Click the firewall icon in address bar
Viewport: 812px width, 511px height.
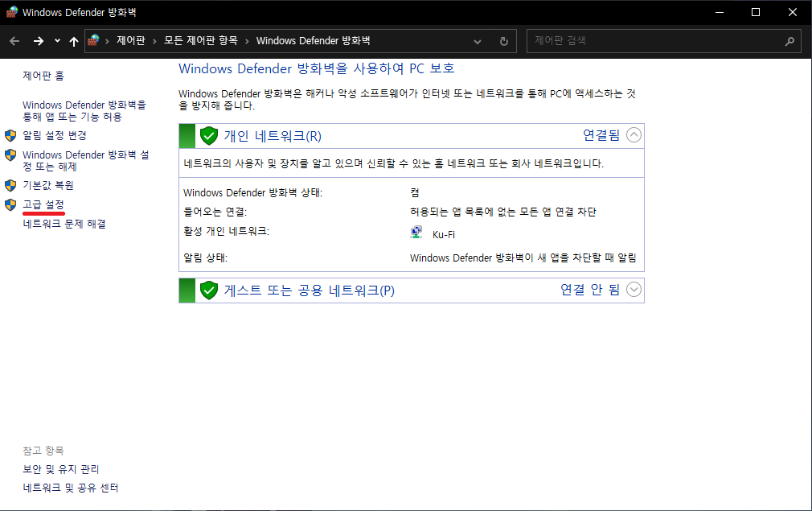click(x=94, y=40)
